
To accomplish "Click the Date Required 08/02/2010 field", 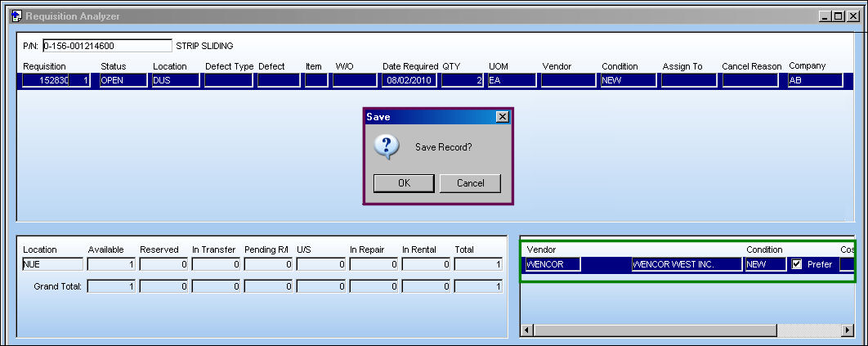I will [x=409, y=80].
